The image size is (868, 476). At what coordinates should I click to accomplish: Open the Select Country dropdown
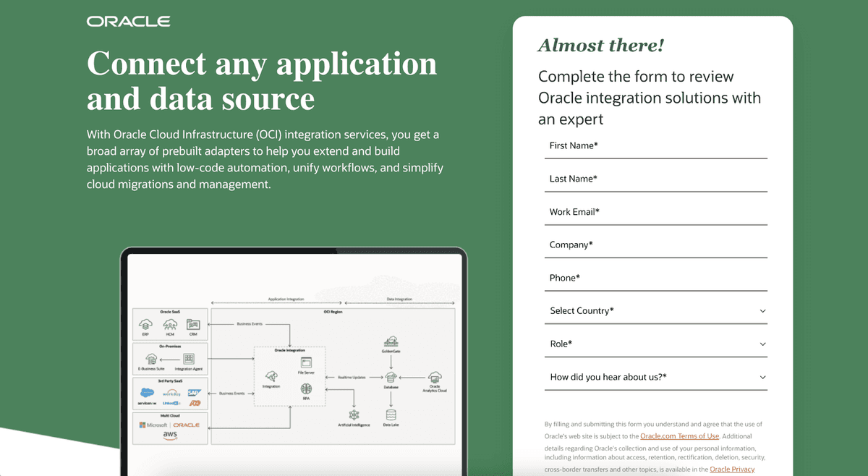[x=655, y=311]
